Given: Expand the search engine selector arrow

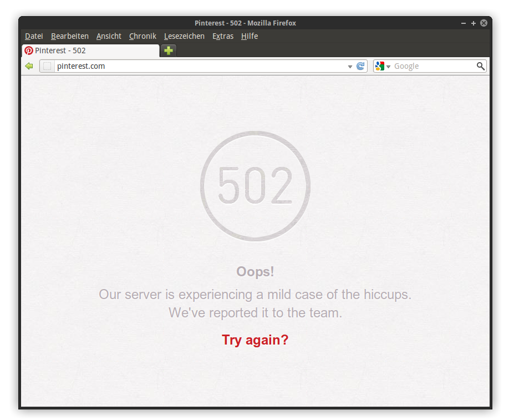Looking at the screenshot, I should (389, 67).
